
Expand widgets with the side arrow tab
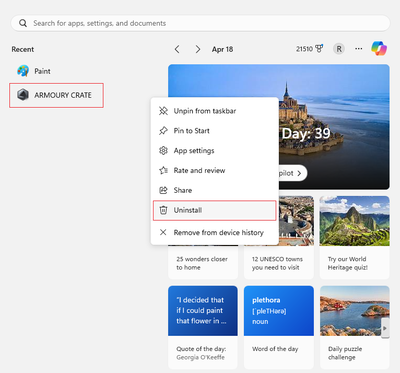(x=385, y=328)
